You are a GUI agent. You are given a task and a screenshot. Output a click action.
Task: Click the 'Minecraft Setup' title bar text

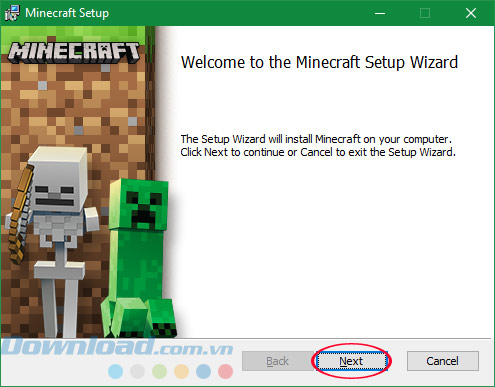[x=67, y=13]
